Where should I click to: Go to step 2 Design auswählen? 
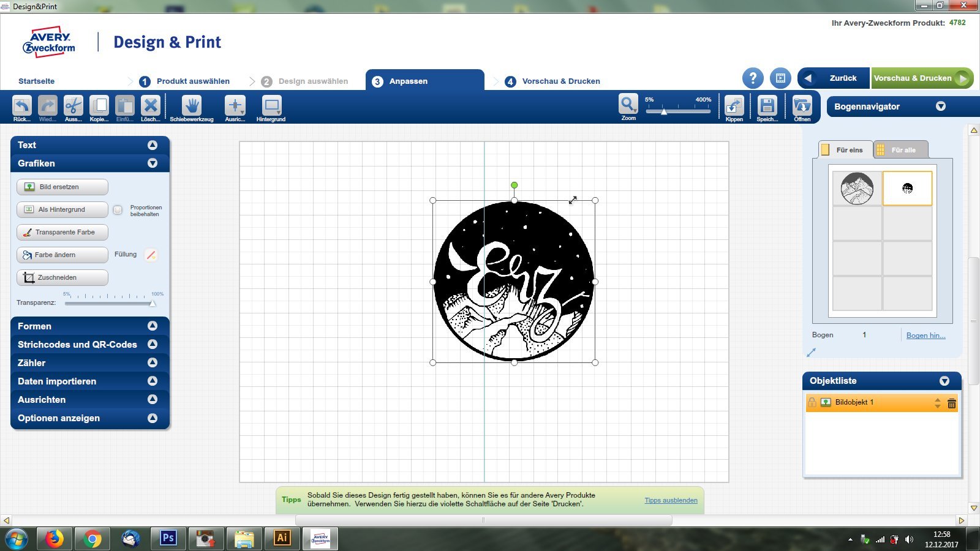[x=304, y=81]
